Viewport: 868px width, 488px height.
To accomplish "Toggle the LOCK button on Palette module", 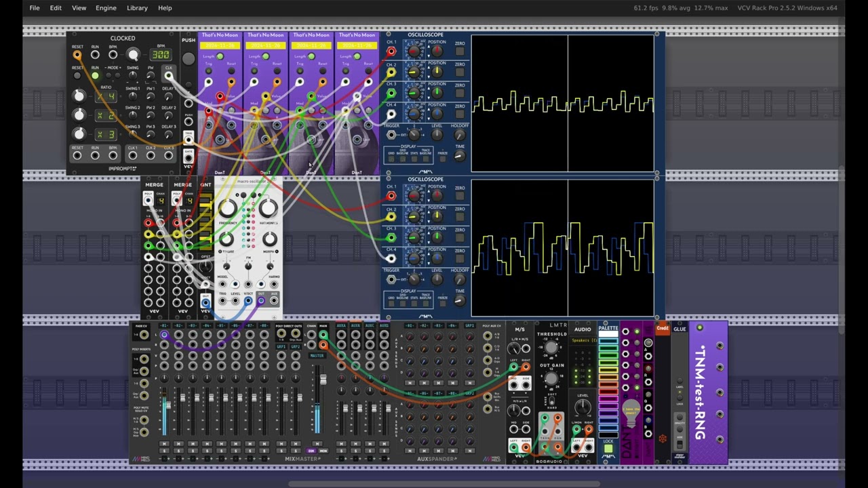I will click(608, 449).
